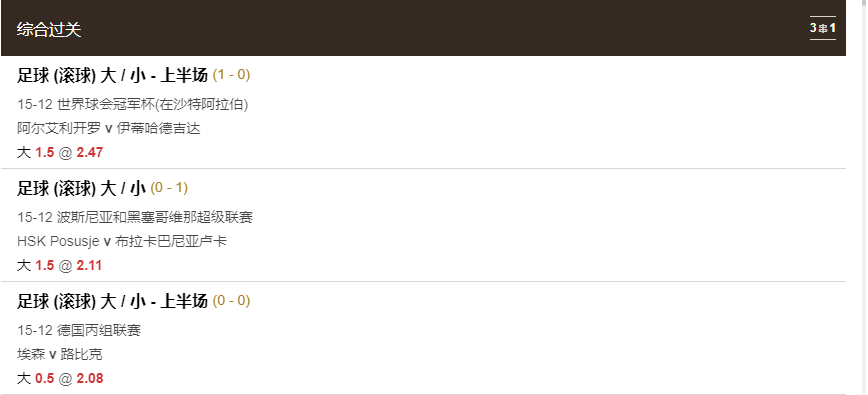Click the 大 0.5 handicap in third bet
Screen dimensions: 868x395
[x=35, y=378]
